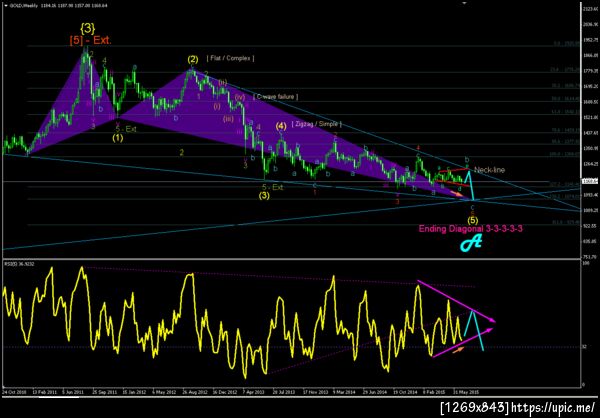Click the "[ C-wave failure ]" annotation

point(276,96)
